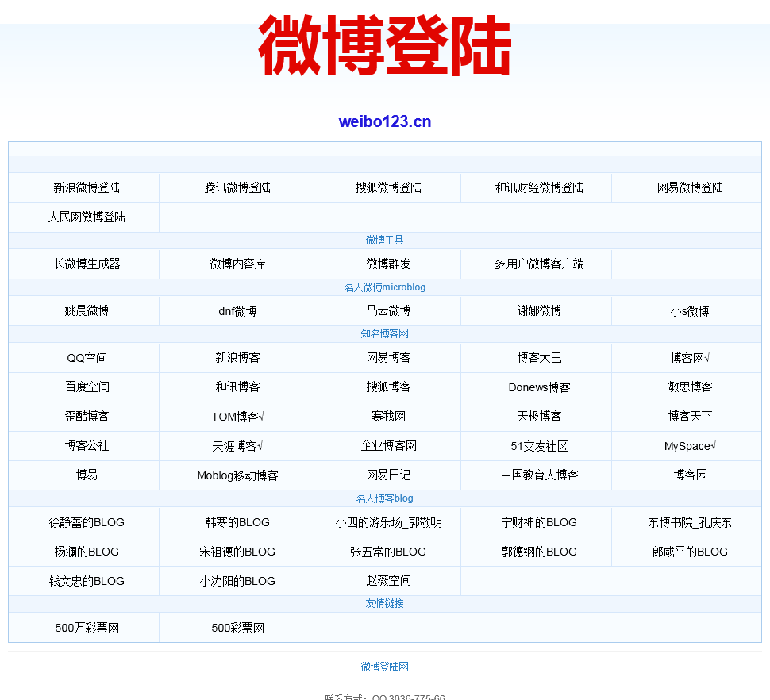Click 张五常的BLOG
Viewport: 770px width, 700px height.
(388, 552)
